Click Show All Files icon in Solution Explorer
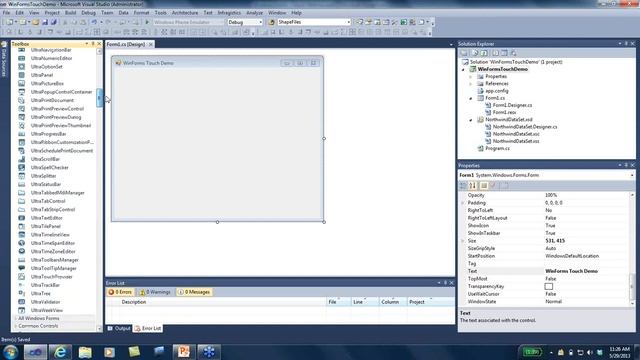This screenshot has height=360, width=640. pos(475,53)
